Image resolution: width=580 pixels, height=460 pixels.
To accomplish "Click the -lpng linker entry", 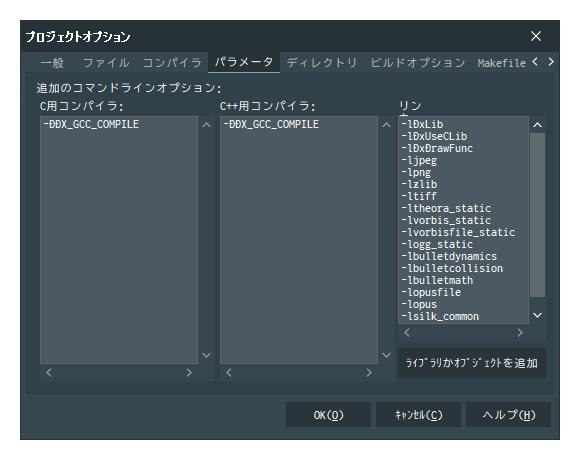I will pos(416,172).
